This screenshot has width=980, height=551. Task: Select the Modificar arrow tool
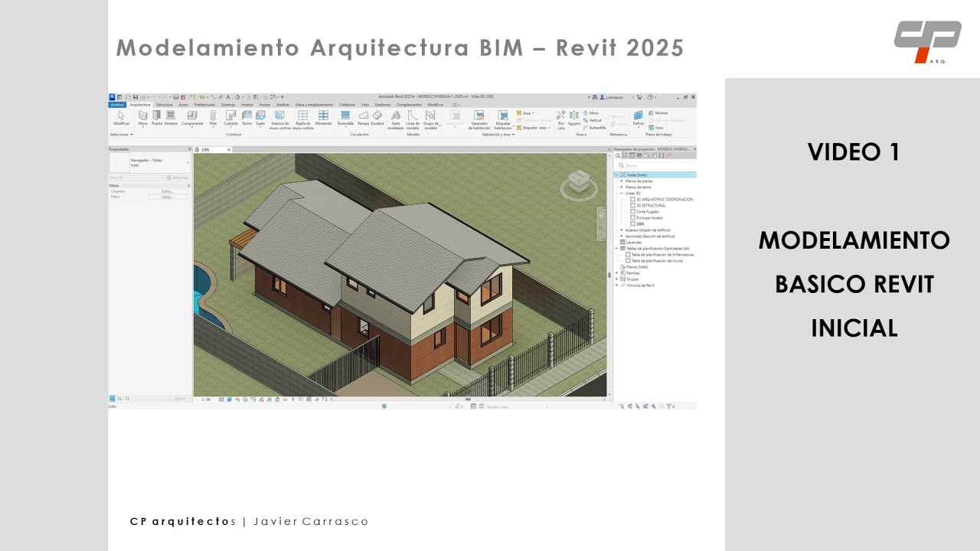[x=121, y=117]
